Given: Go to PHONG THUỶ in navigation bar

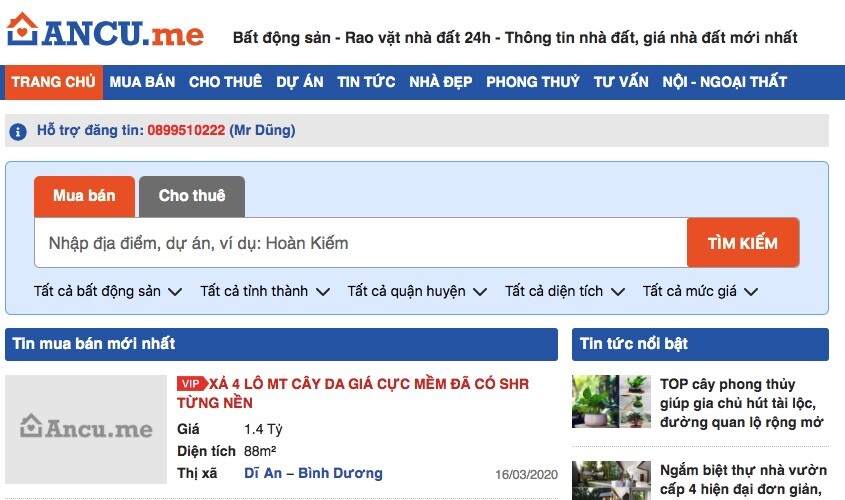Looking at the screenshot, I should coord(533,82).
